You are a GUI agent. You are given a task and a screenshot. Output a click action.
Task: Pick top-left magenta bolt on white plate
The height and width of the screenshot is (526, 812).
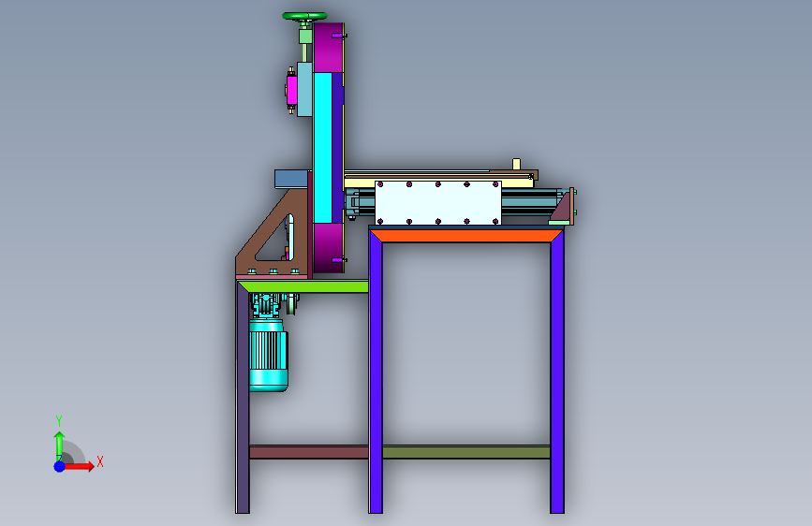[x=380, y=184]
